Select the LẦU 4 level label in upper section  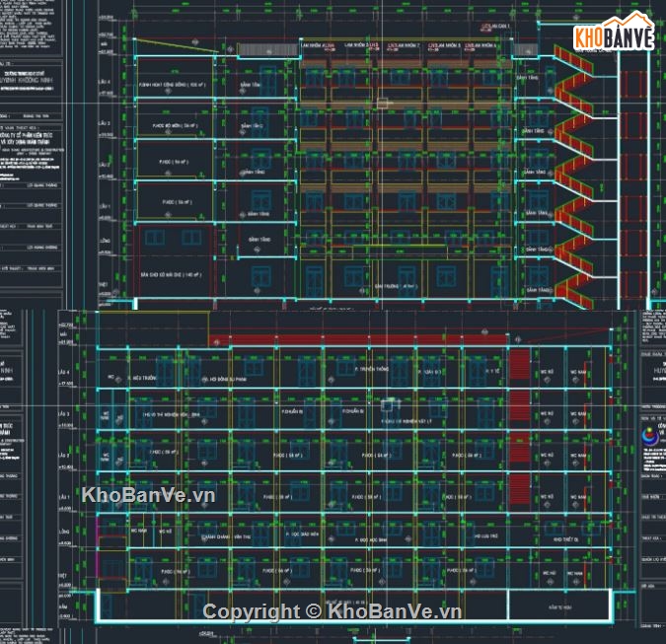click(x=105, y=81)
